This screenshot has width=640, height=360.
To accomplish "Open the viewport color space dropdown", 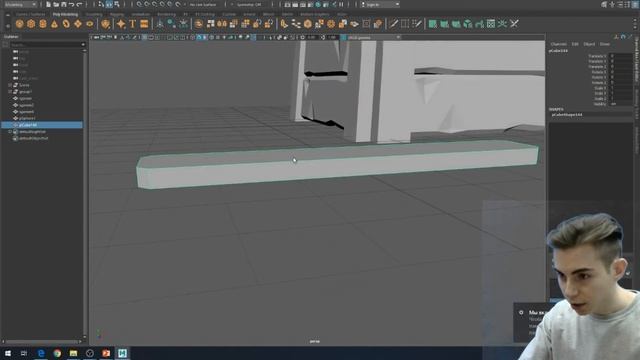I will 373,38.
